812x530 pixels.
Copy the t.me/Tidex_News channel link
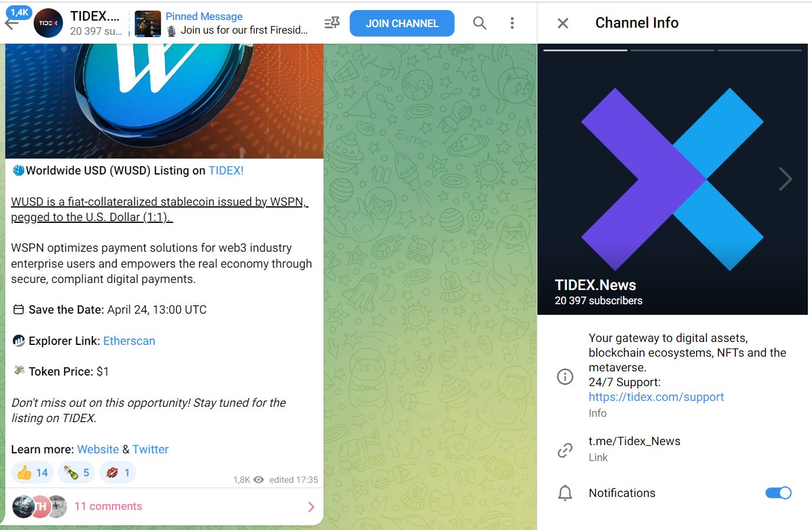(x=635, y=441)
